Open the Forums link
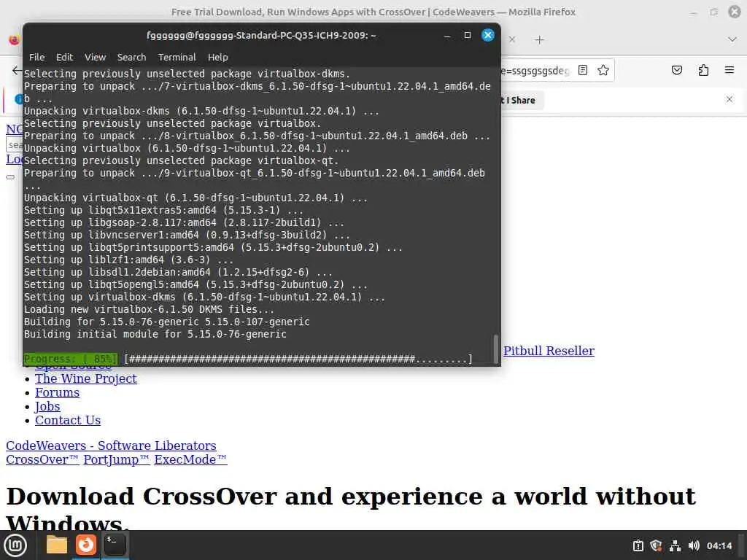This screenshot has width=747, height=560. pos(57,392)
